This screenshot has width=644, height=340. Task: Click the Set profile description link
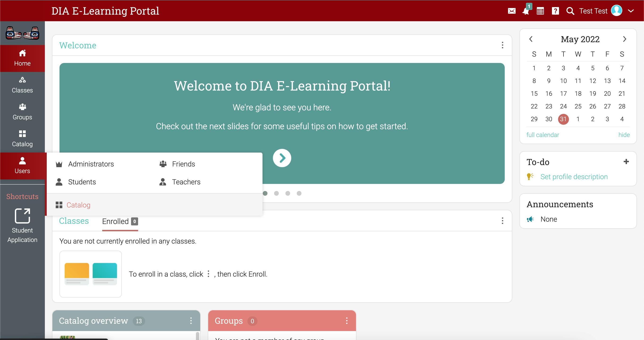574,177
